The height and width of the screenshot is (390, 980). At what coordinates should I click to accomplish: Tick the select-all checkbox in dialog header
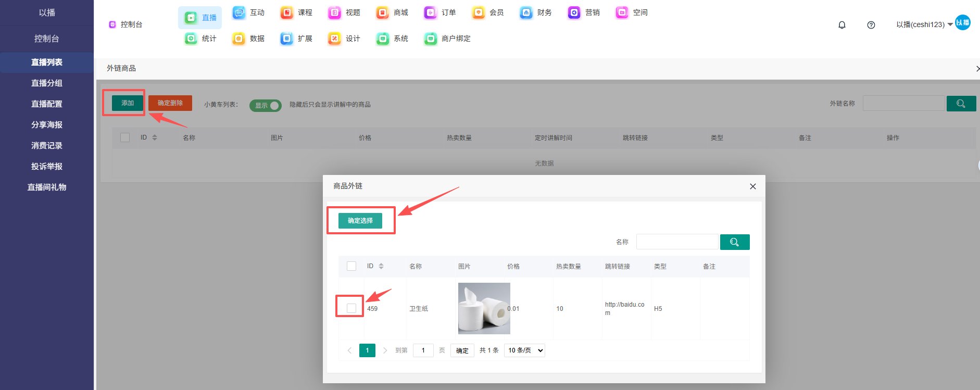pos(351,266)
